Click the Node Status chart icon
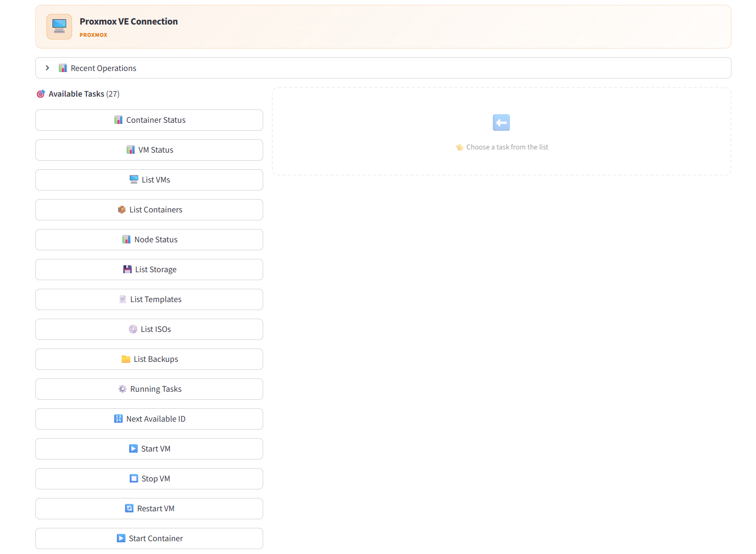Screen dimensions: 756x554 pos(127,240)
